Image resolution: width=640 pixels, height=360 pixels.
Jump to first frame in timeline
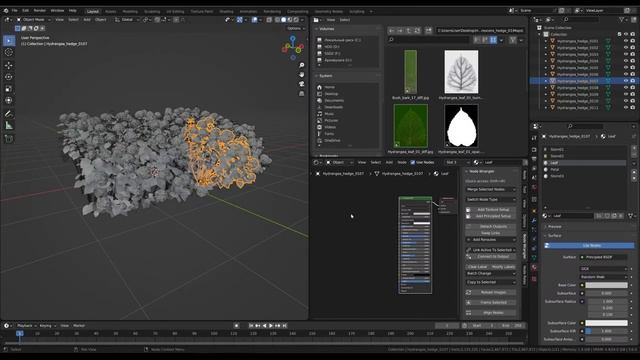coord(251,326)
